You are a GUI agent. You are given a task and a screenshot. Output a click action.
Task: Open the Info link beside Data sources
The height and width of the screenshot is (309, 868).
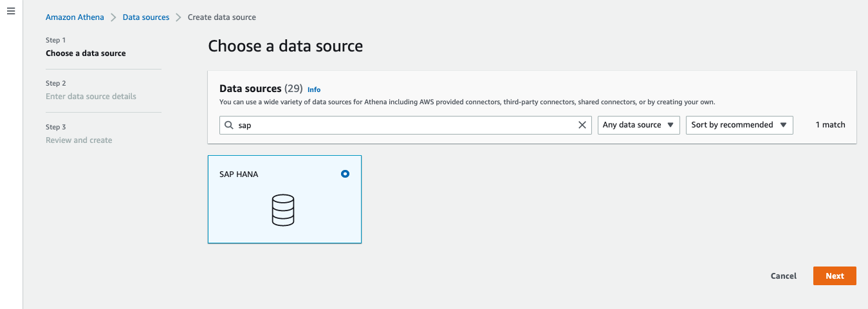point(314,89)
